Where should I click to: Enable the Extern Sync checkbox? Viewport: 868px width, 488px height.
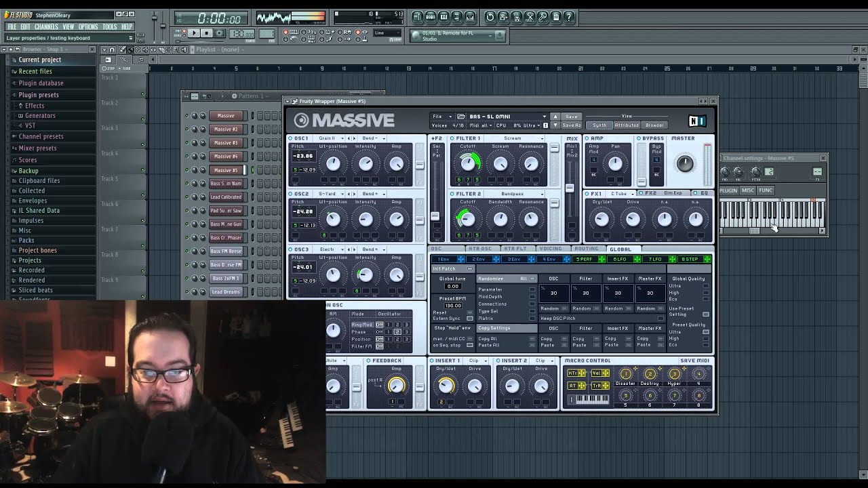pyautogui.click(x=470, y=318)
